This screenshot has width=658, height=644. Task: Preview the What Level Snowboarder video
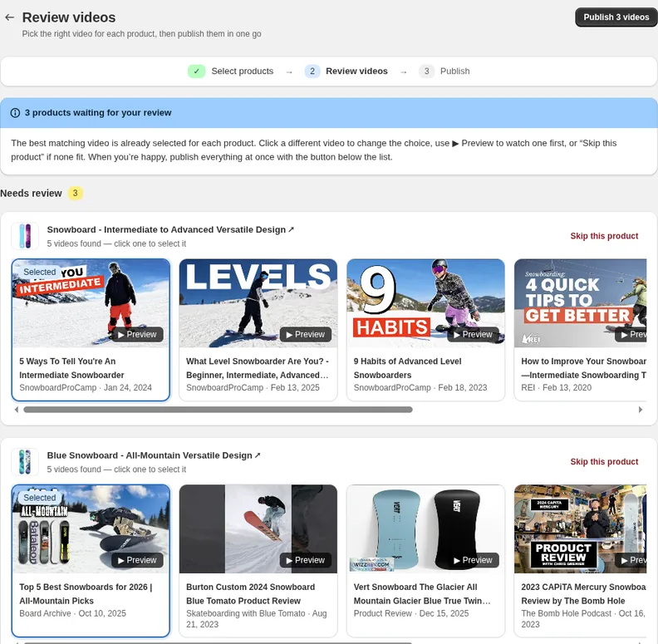pyautogui.click(x=306, y=335)
